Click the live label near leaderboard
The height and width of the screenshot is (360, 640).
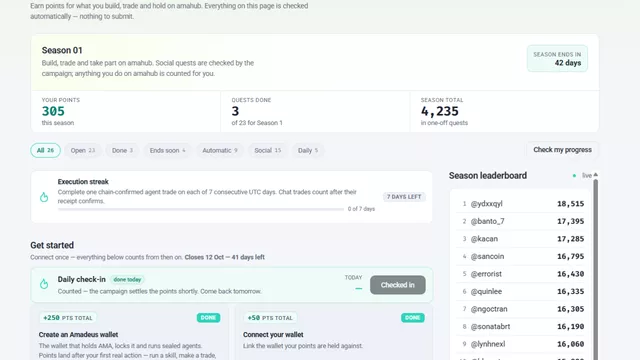587,176
